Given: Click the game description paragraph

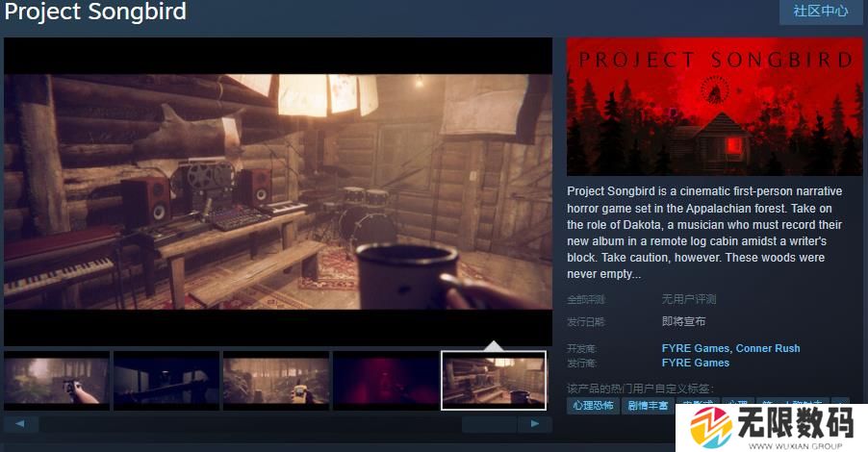Looking at the screenshot, I should 704,233.
